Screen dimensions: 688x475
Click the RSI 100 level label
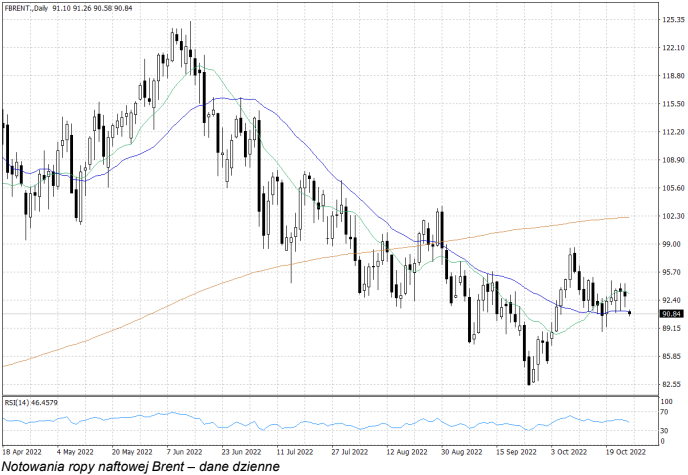tap(667, 402)
